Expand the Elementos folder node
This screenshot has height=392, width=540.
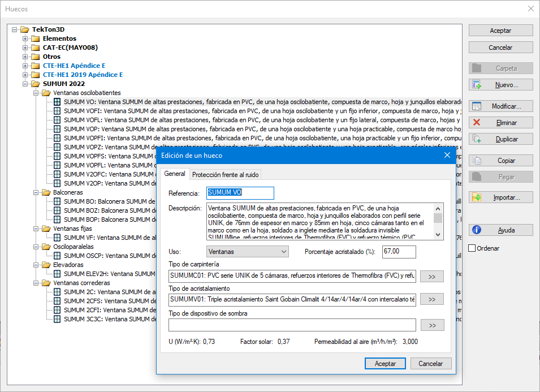[x=25, y=38]
